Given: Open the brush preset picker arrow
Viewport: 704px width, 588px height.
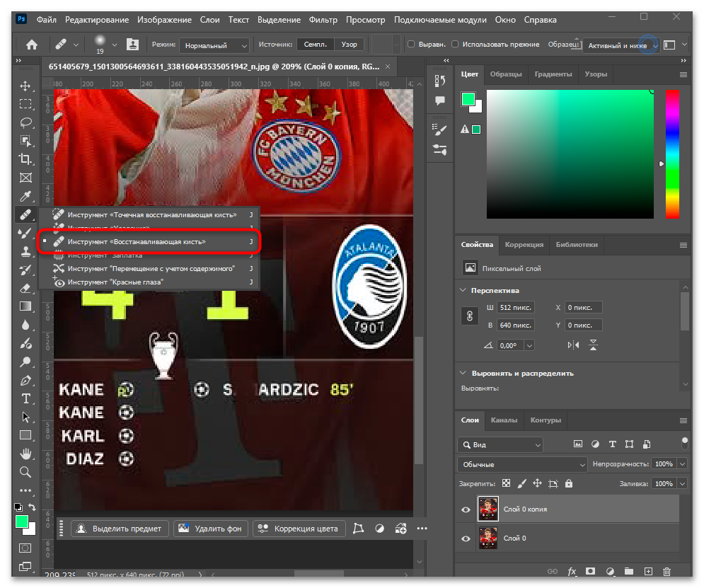Looking at the screenshot, I should tap(115, 45).
